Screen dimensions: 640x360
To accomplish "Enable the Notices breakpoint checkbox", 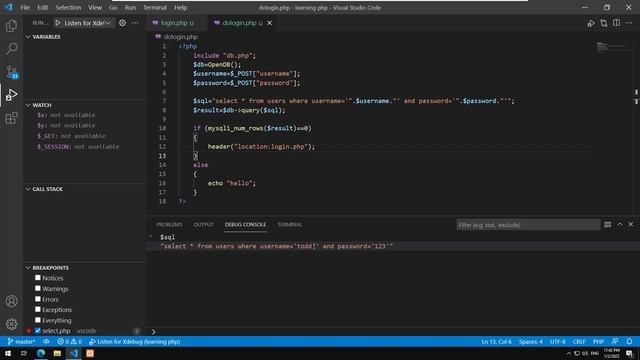I will (38, 278).
